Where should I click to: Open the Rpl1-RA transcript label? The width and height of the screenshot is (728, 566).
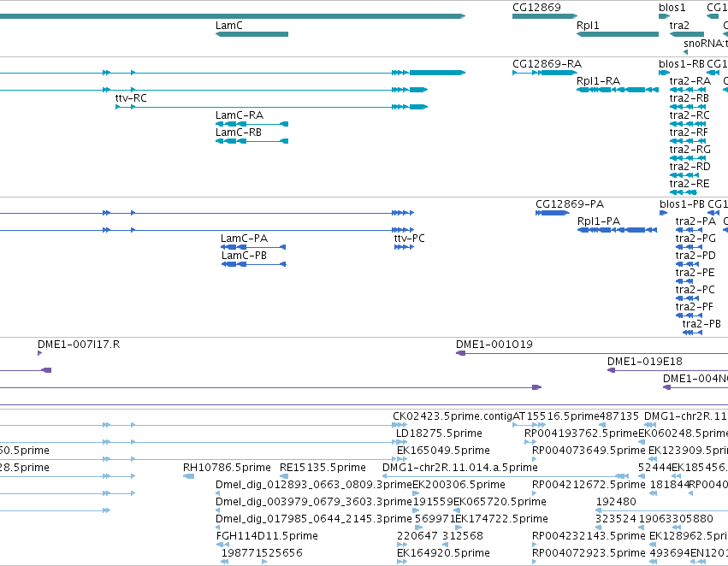599,80
